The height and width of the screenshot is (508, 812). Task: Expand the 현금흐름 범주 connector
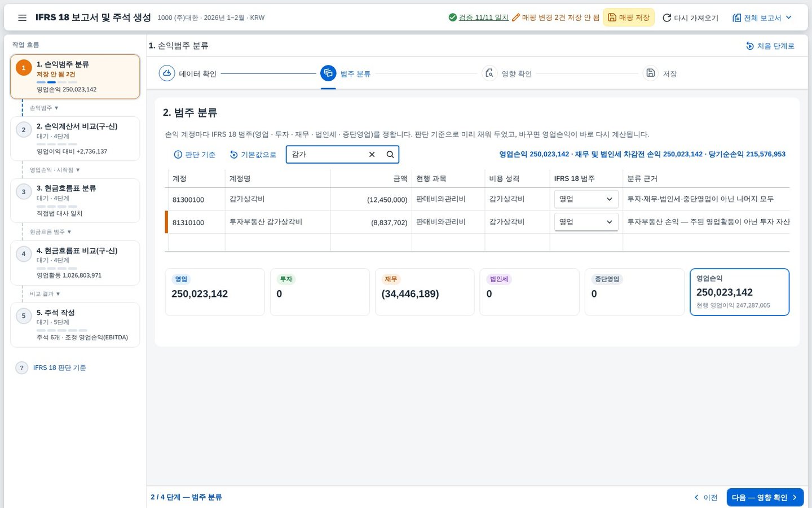click(x=50, y=232)
